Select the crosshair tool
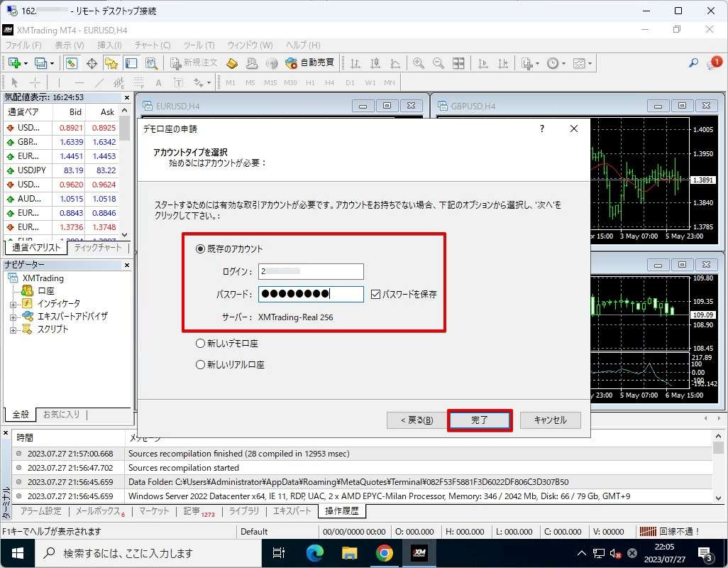The width and height of the screenshot is (728, 568). [x=35, y=82]
